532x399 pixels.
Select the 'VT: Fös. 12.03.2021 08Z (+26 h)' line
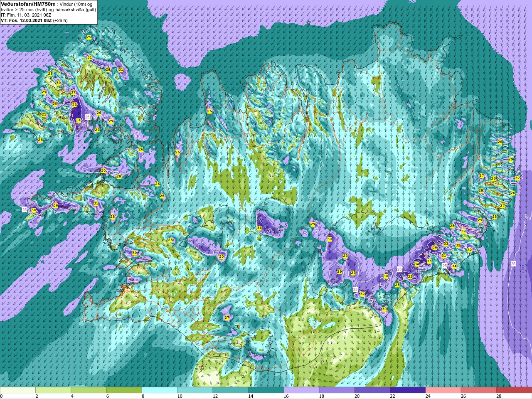point(34,20)
